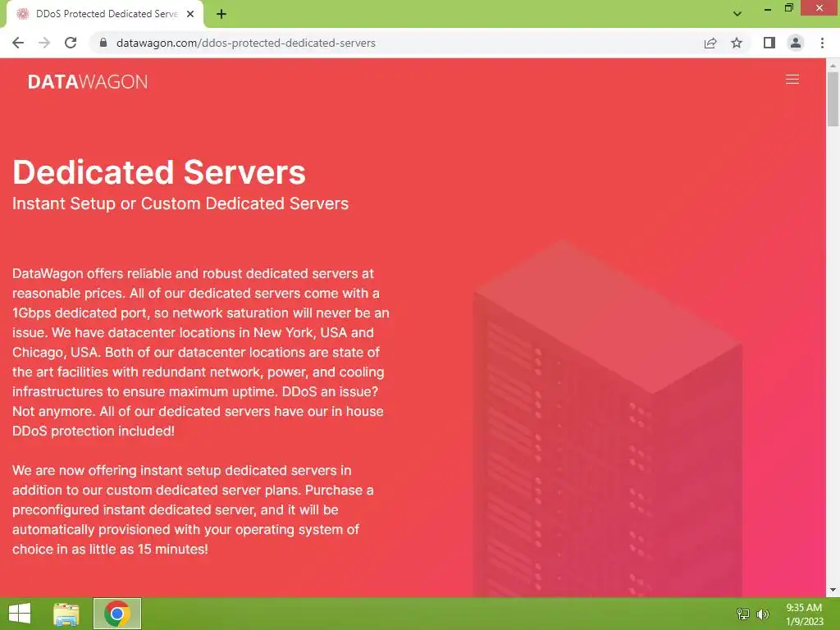Image resolution: width=840 pixels, height=630 pixels.
Task: Click the address bar URL
Action: coord(246,43)
